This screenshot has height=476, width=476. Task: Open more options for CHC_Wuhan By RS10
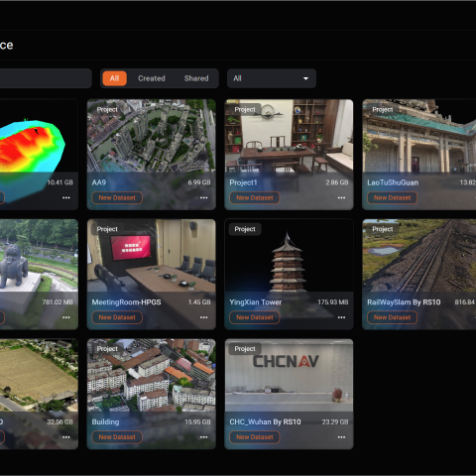(341, 437)
